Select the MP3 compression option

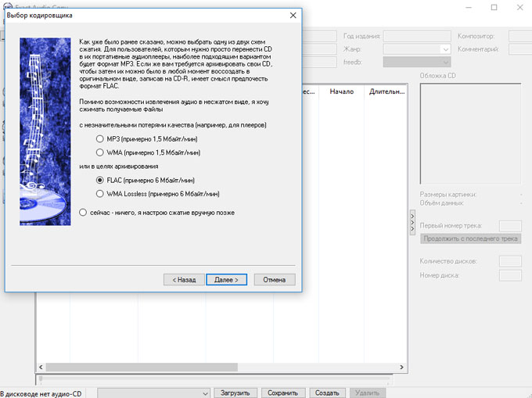tap(99, 138)
